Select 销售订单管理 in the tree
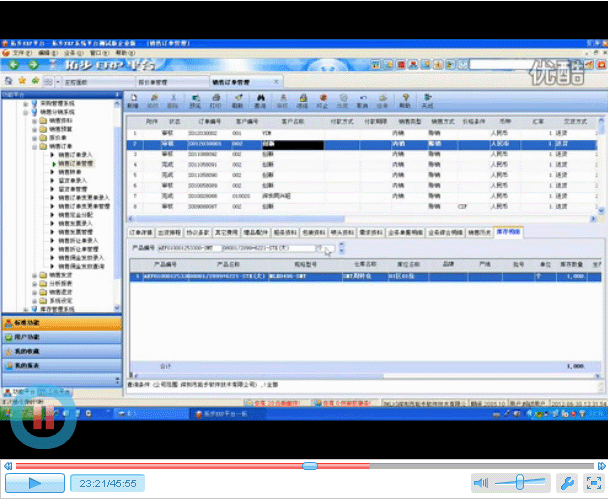This screenshot has width=608, height=499. point(76,163)
